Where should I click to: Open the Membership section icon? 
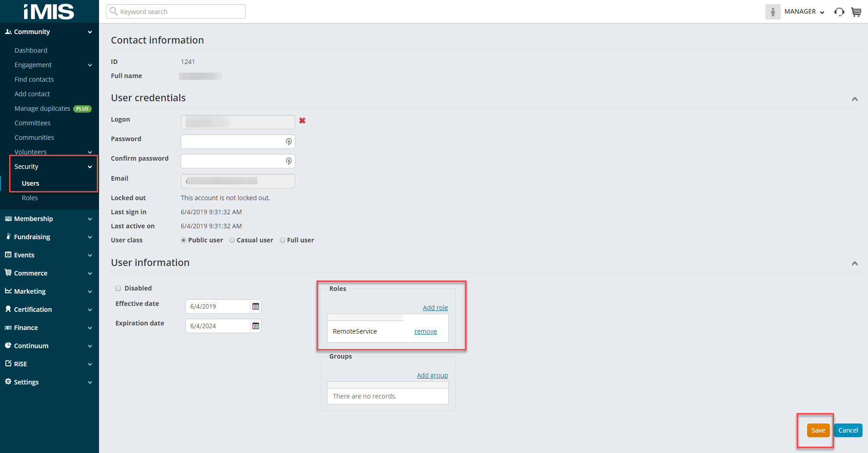point(8,218)
